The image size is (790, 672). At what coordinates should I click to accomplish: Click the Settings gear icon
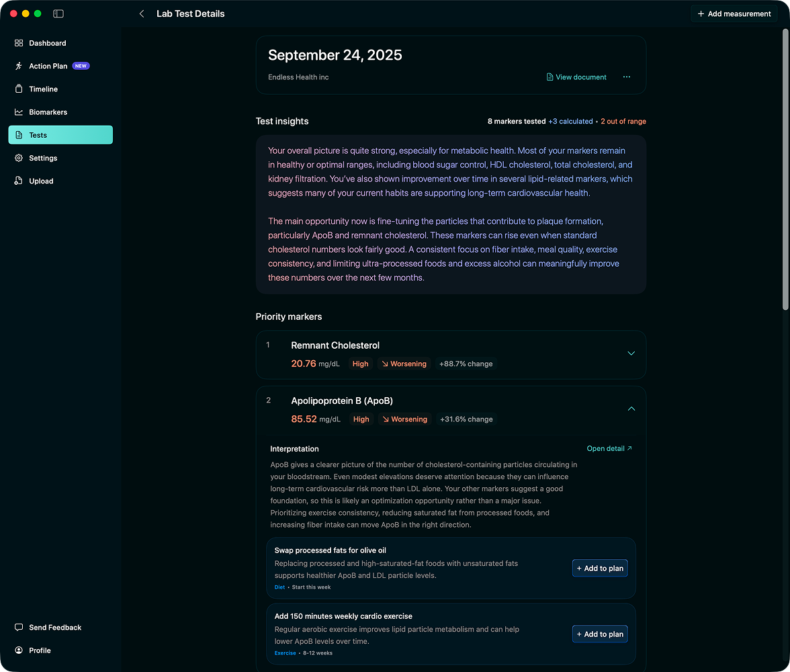coord(19,158)
